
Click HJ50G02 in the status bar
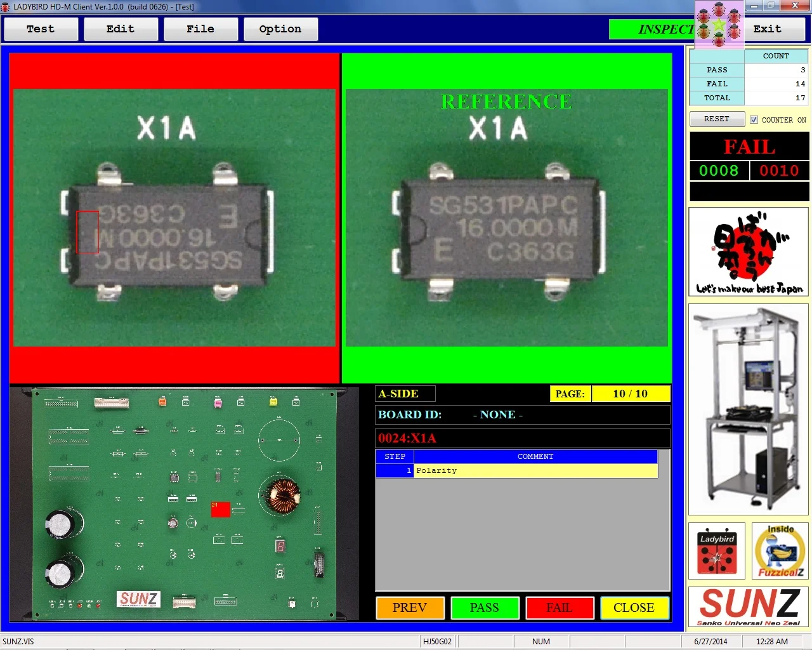437,641
